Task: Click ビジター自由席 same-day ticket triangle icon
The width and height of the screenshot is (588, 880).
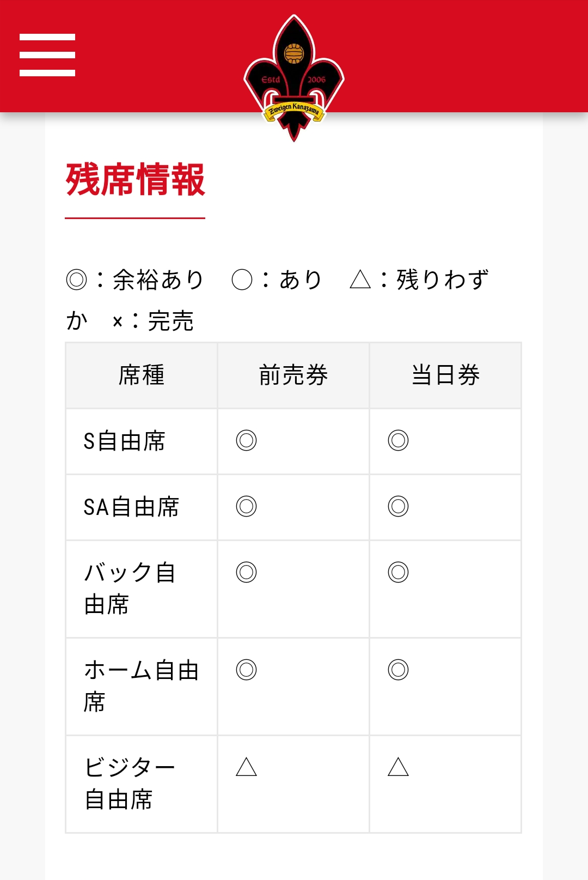Action: (398, 767)
